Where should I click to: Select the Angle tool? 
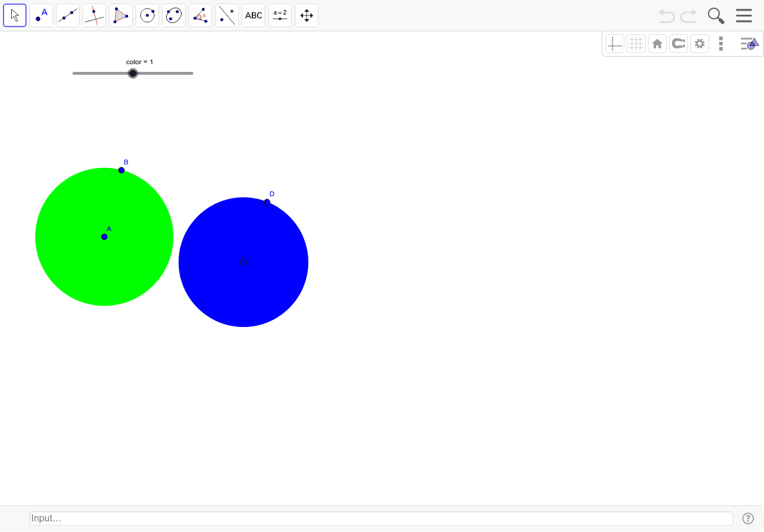(200, 15)
